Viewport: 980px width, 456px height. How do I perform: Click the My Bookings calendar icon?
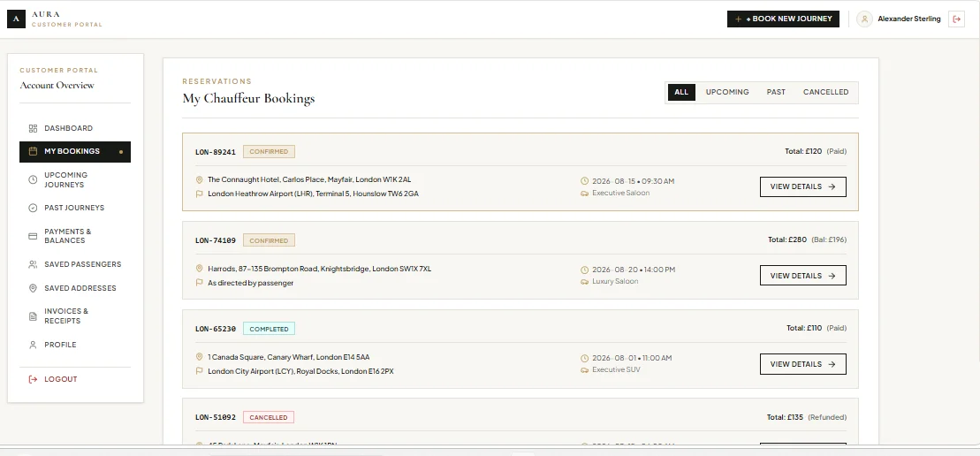(33, 151)
